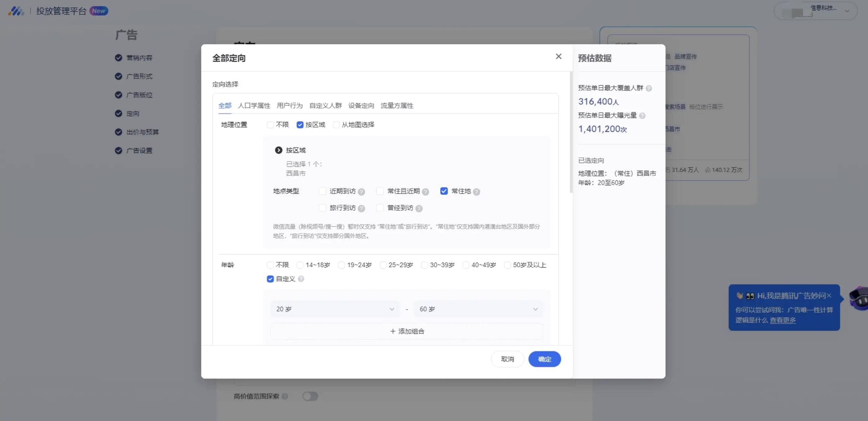Image resolution: width=868 pixels, height=421 pixels.
Task: Click help icon beside 高价值范围探索
Action: tap(285, 397)
